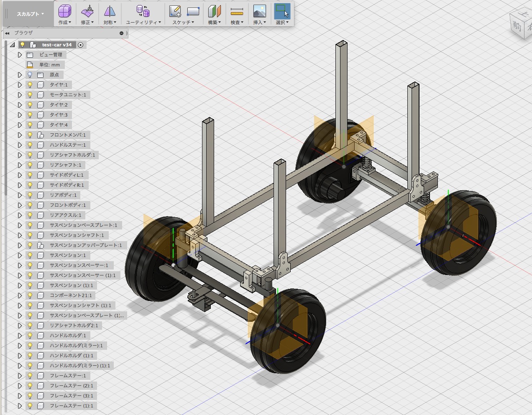The image size is (532, 415).
Task: Collapse the ブラウザ panel with minus button
Action: 121,33
